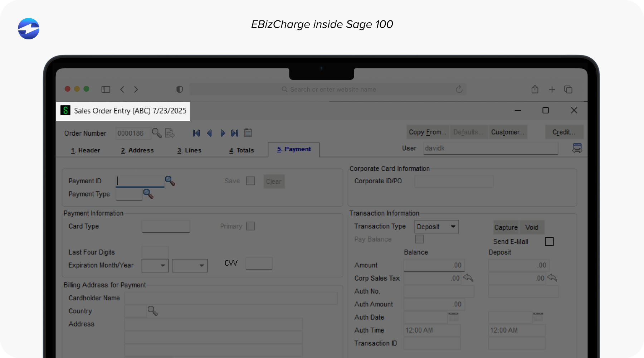Click the Corp Sales Tax revert arrow

click(468, 278)
